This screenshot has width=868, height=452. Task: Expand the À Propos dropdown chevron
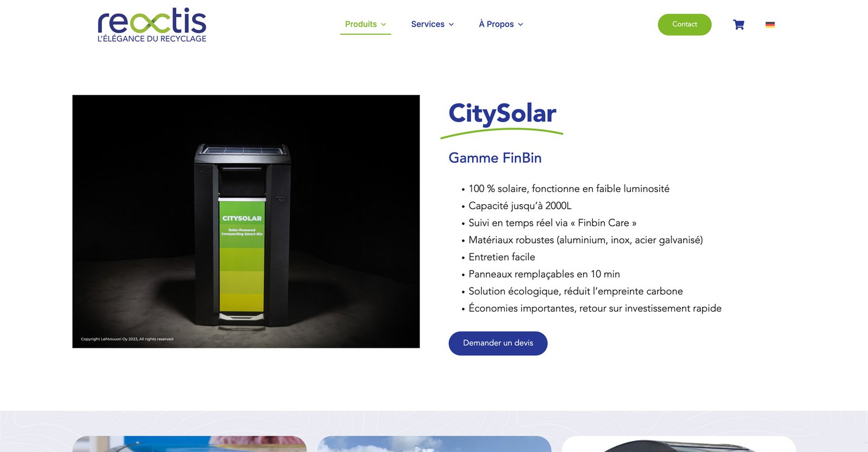click(x=521, y=24)
